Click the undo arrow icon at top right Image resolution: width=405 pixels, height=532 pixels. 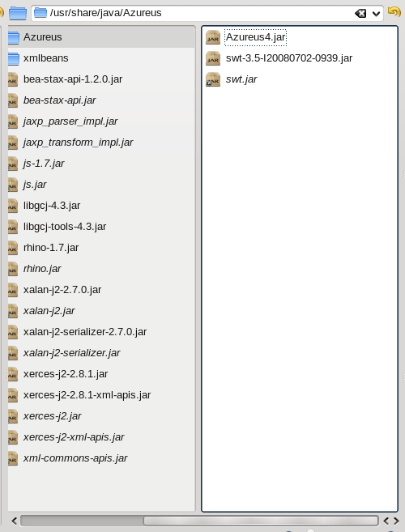point(394,12)
